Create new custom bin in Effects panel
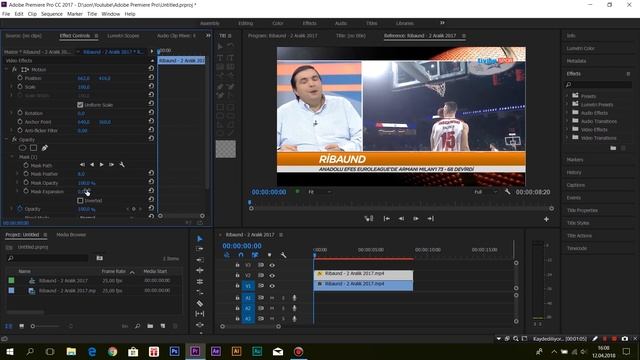 (x=613, y=148)
